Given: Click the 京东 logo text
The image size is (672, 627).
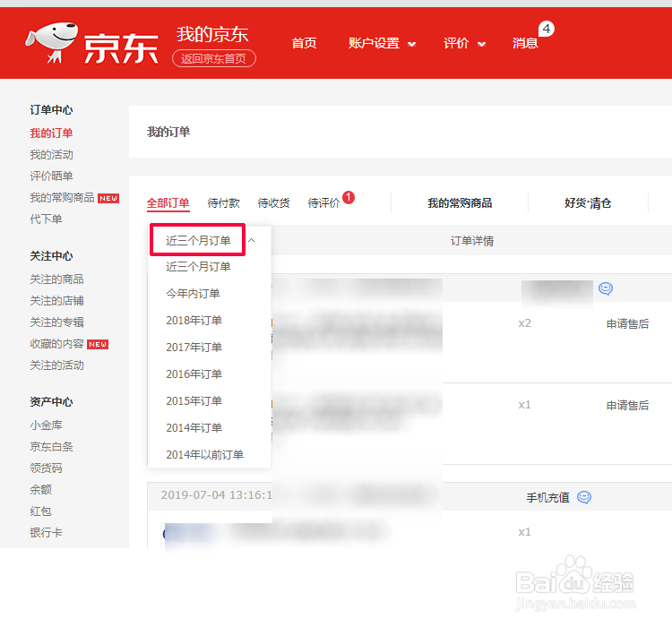Looking at the screenshot, I should pyautogui.click(x=121, y=48).
